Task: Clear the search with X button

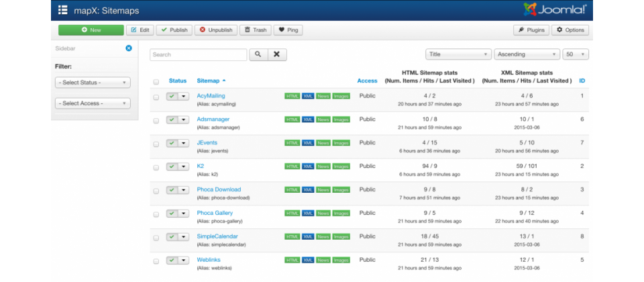Action: [x=277, y=54]
